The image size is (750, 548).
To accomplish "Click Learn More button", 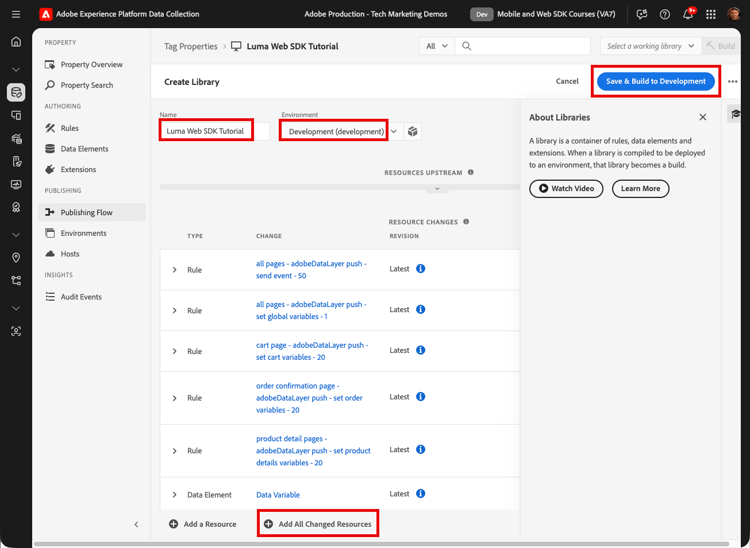I will coord(640,188).
